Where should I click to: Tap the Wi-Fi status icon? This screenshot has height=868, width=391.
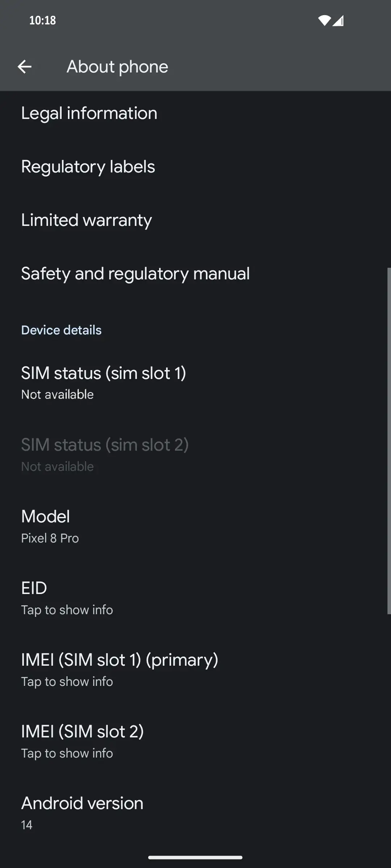tap(324, 21)
